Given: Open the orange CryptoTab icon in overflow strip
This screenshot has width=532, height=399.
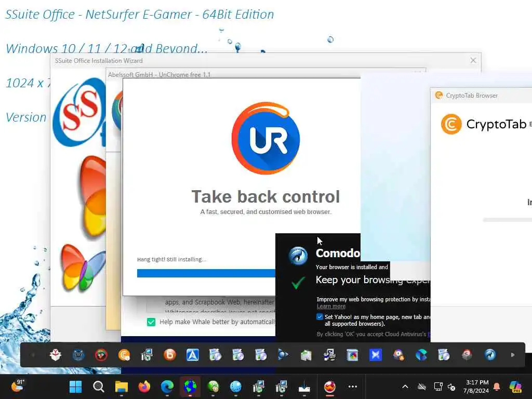Looking at the screenshot, I should point(124,355).
